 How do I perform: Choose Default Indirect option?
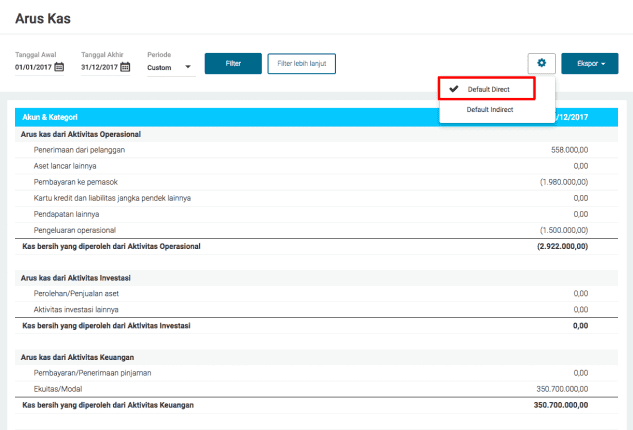tap(490, 109)
